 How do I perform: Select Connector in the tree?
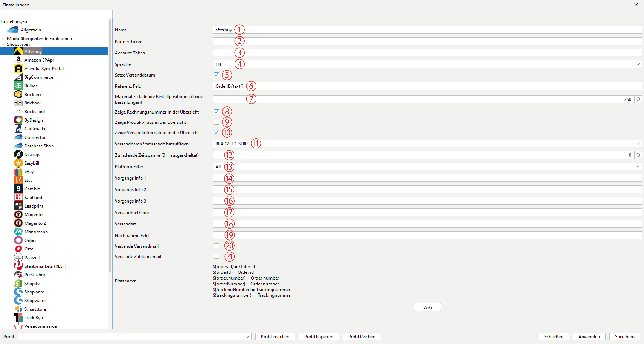coord(35,137)
